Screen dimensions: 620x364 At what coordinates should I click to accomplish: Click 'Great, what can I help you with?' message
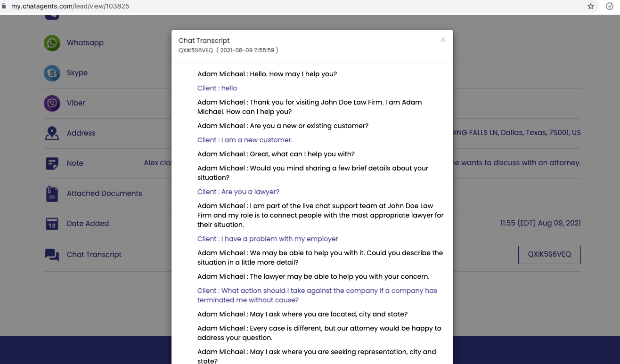pos(276,154)
